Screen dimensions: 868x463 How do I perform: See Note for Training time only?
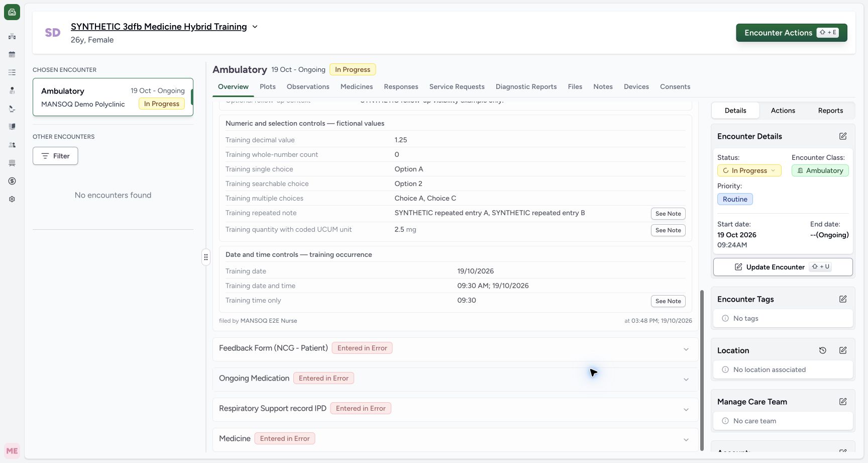[x=668, y=301]
